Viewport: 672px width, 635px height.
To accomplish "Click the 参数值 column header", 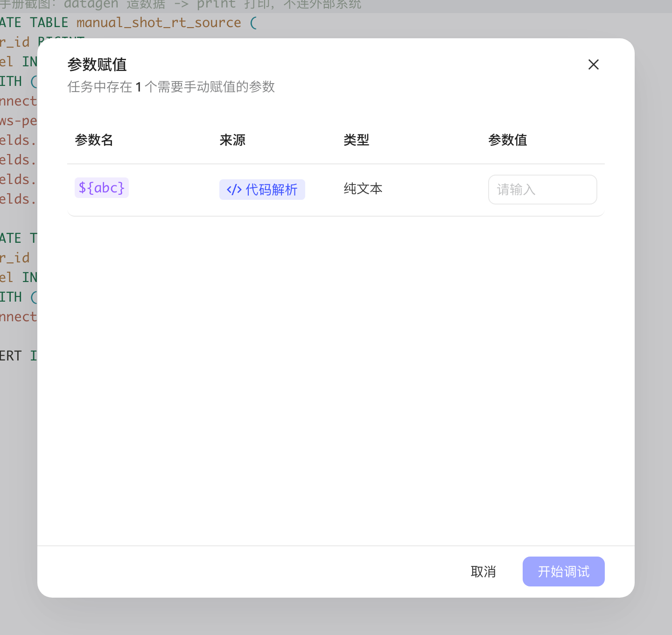I will point(508,140).
